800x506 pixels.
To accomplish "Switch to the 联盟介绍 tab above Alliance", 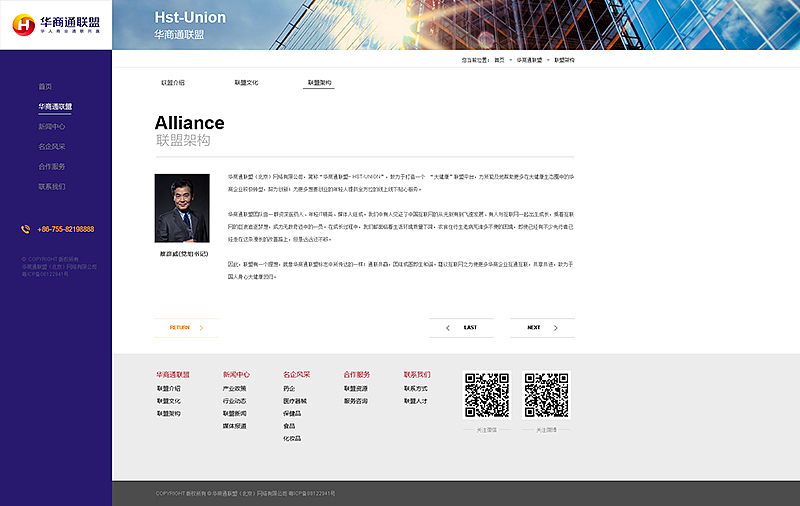I will (173, 83).
